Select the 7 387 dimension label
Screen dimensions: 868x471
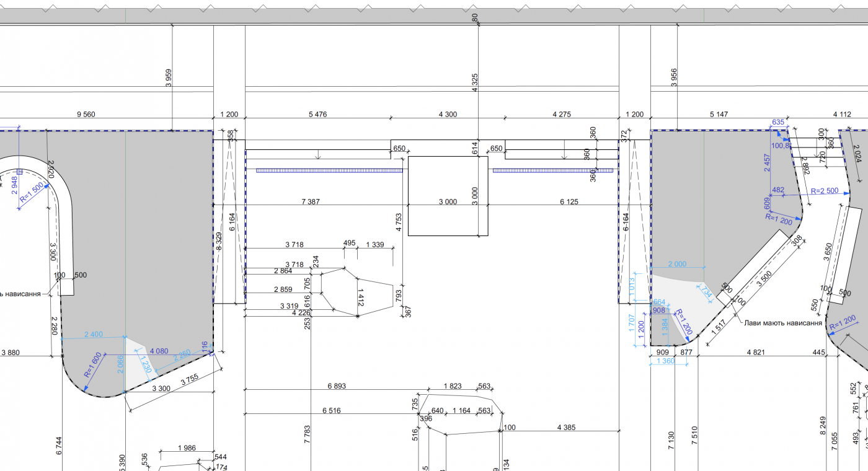(311, 202)
